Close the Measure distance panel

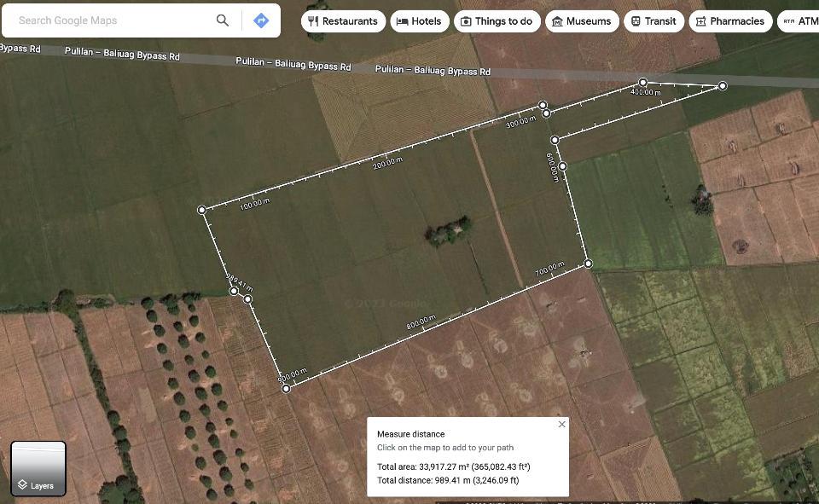click(561, 424)
